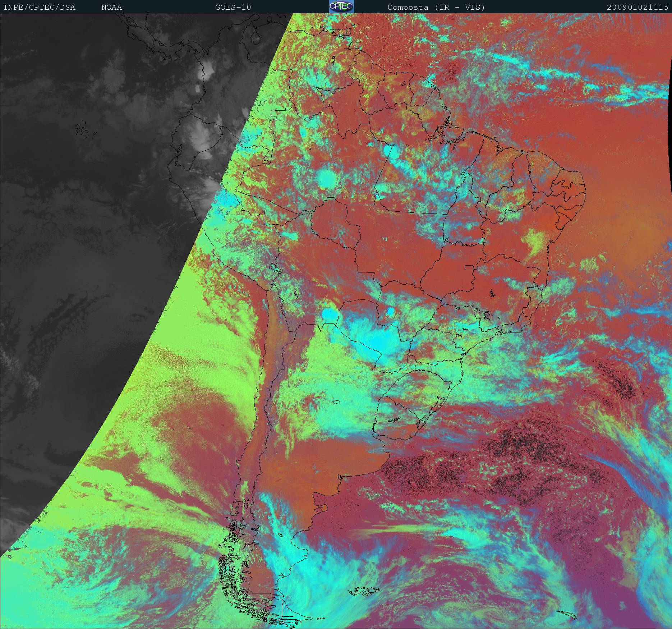672x629 pixels.
Task: Select the INPE/CPTEC/DSA header text
Action: tap(39, 7)
